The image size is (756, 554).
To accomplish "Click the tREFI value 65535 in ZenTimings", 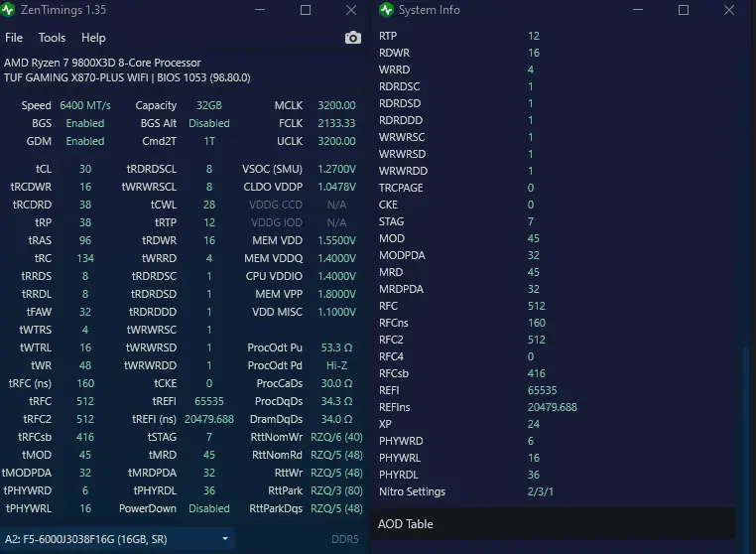I will click(208, 401).
